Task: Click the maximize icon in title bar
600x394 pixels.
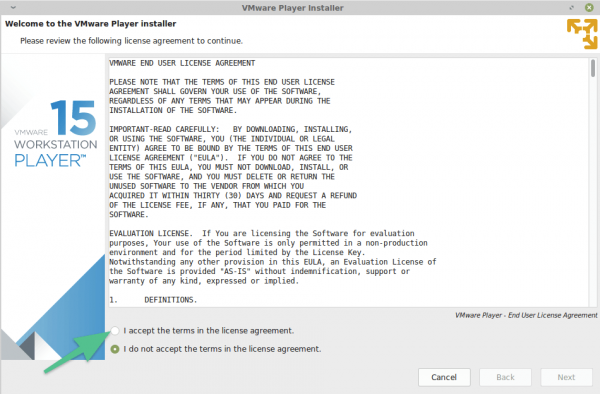Action: [x=572, y=8]
